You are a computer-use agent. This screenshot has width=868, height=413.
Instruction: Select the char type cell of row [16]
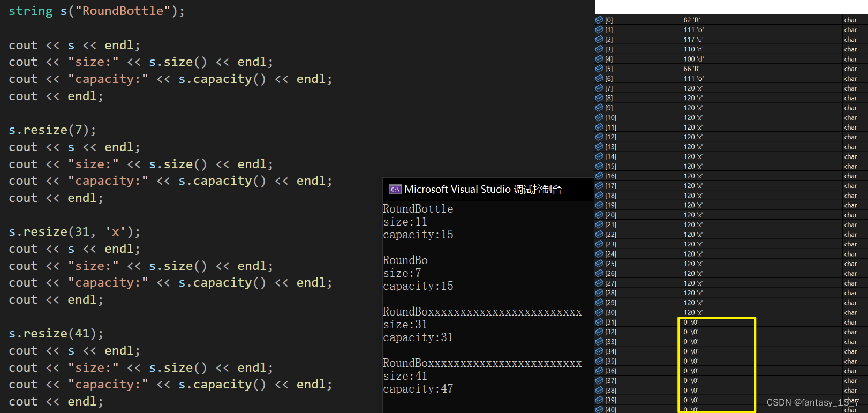pos(850,176)
